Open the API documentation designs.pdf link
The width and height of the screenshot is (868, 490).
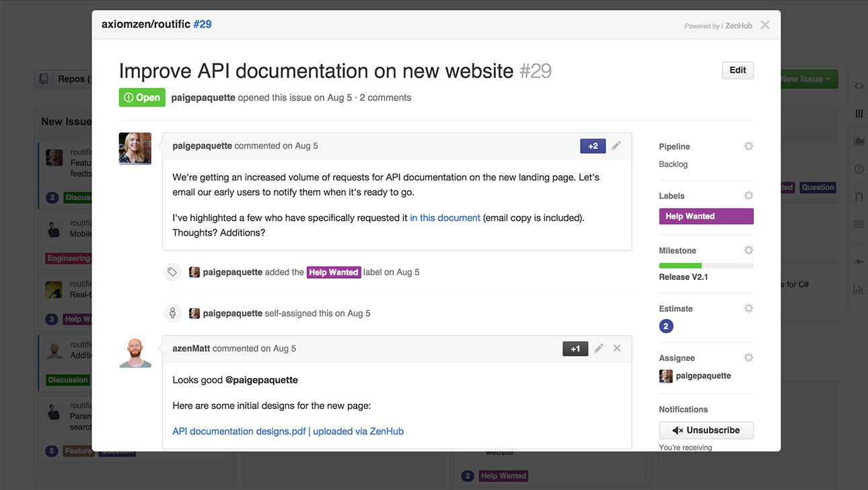[x=288, y=431]
